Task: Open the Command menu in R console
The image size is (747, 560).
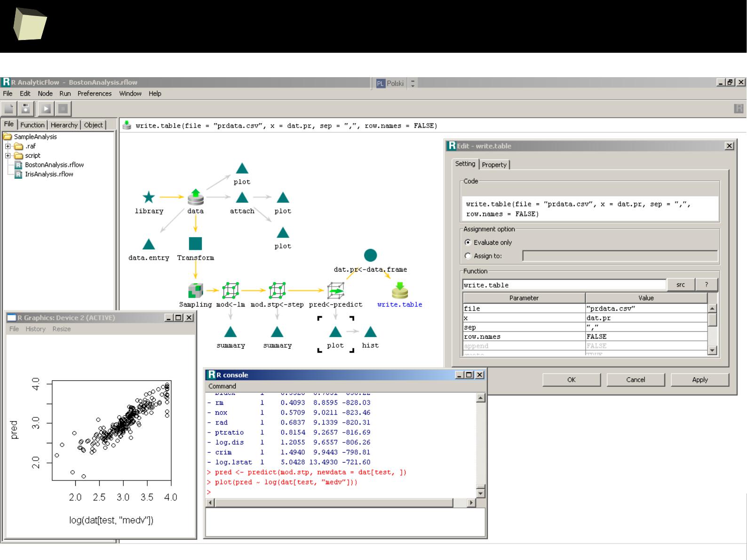Action: point(223,386)
